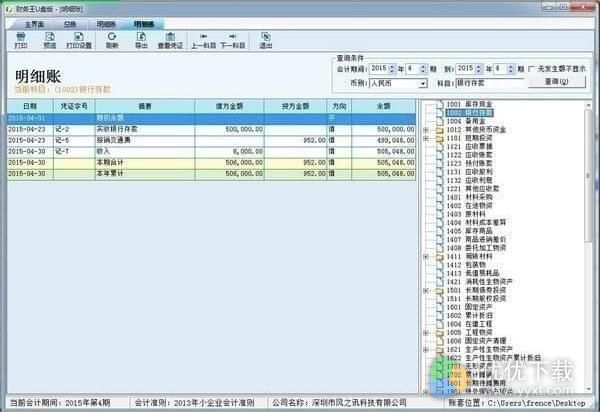This screenshot has width=600, height=412.
Task: Click the 余额 column header
Action: tap(383, 106)
